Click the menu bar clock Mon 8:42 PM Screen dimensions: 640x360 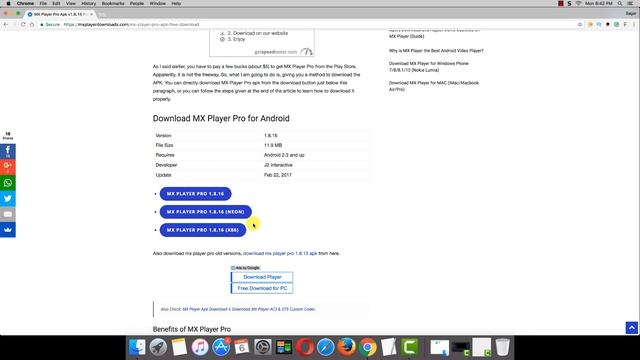pyautogui.click(x=599, y=3)
